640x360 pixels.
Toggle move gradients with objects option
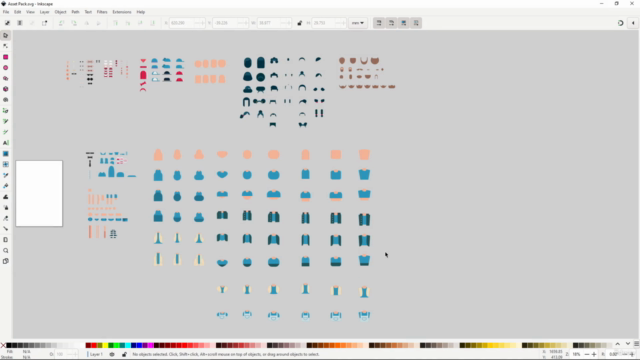click(x=404, y=23)
